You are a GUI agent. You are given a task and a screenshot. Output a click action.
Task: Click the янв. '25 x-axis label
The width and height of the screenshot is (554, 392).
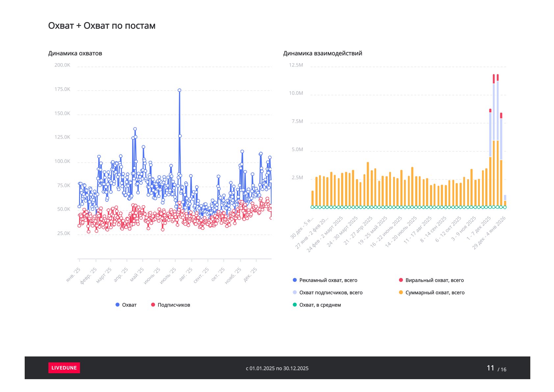click(x=73, y=275)
